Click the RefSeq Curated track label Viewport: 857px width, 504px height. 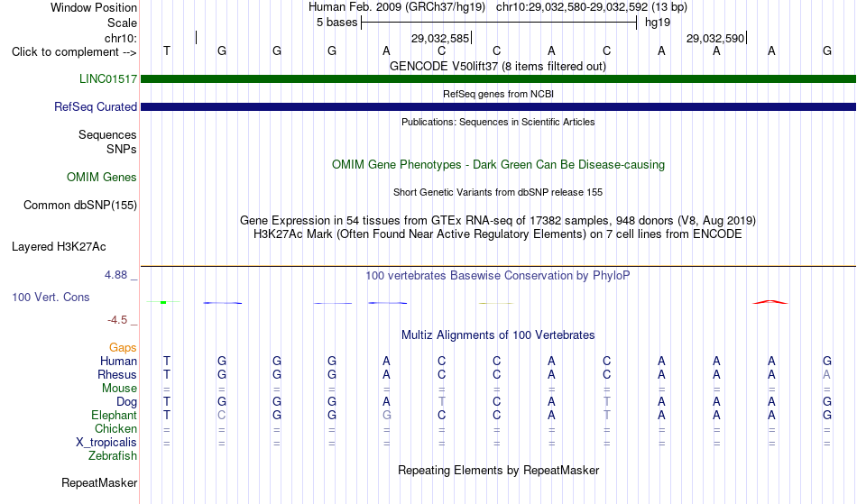tap(95, 106)
